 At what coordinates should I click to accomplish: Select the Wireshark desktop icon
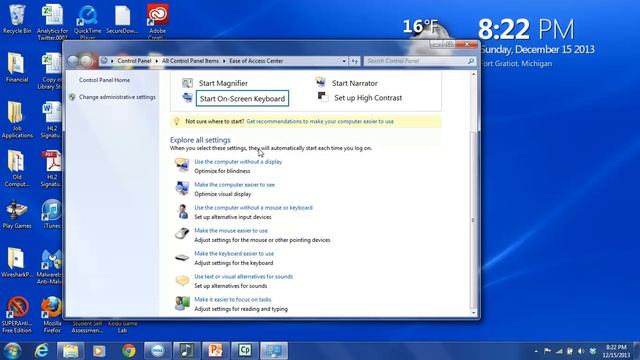[x=17, y=263]
